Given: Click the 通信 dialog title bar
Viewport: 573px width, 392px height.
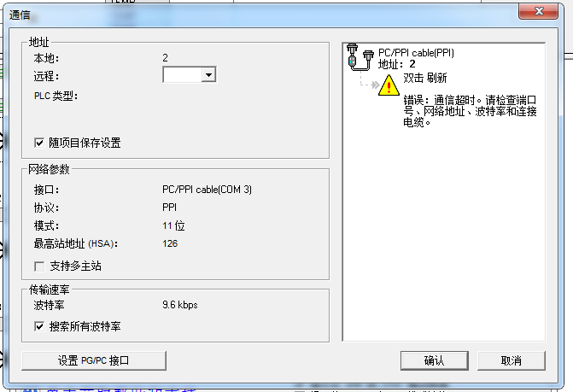Looking at the screenshot, I should click(x=256, y=15).
